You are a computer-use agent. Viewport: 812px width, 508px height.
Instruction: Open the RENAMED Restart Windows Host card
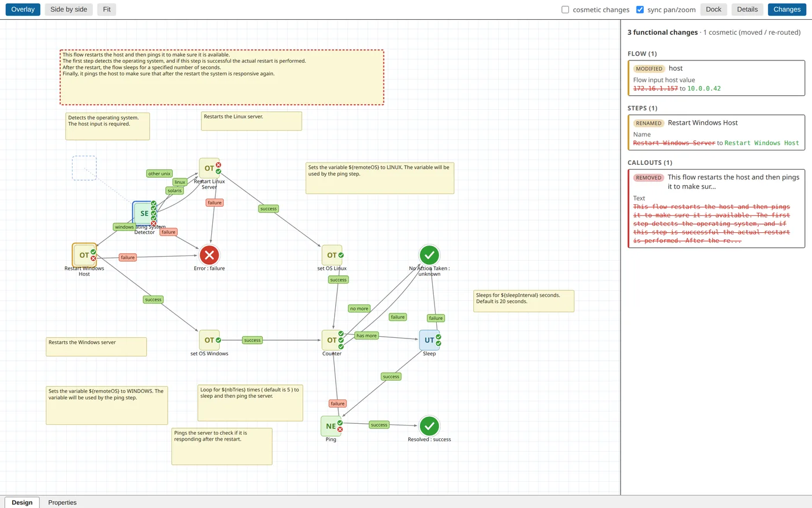tap(716, 132)
